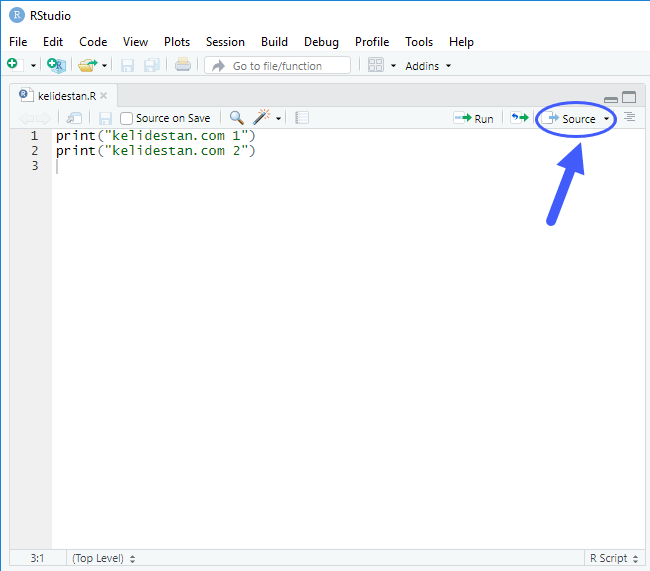The height and width of the screenshot is (571, 650).
Task: Click the Compile Report notebook icon
Action: click(302, 118)
